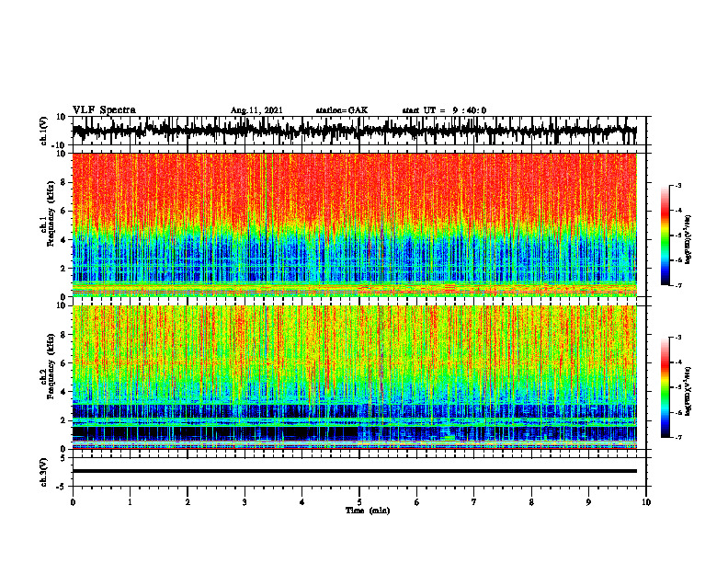728x563 pixels.
Task: Click the time axis tick label "8"
Action: click(x=531, y=502)
